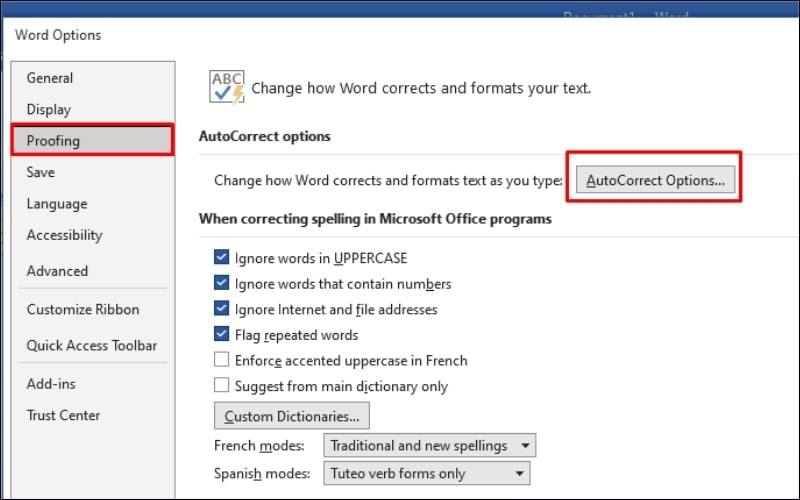800x500 pixels.
Task: Open the Custom Dictionaries dialog
Action: click(x=291, y=416)
